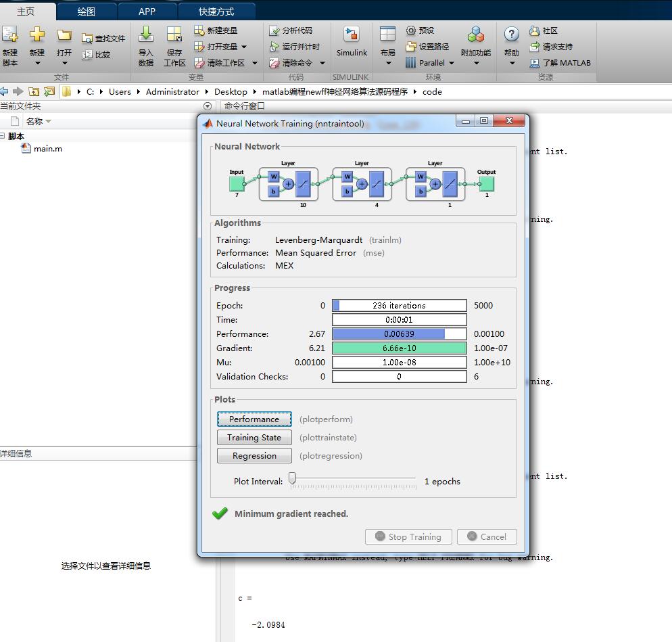Open the Layout (布局) dropdown arrow
This screenshot has width=672, height=642.
388,63
